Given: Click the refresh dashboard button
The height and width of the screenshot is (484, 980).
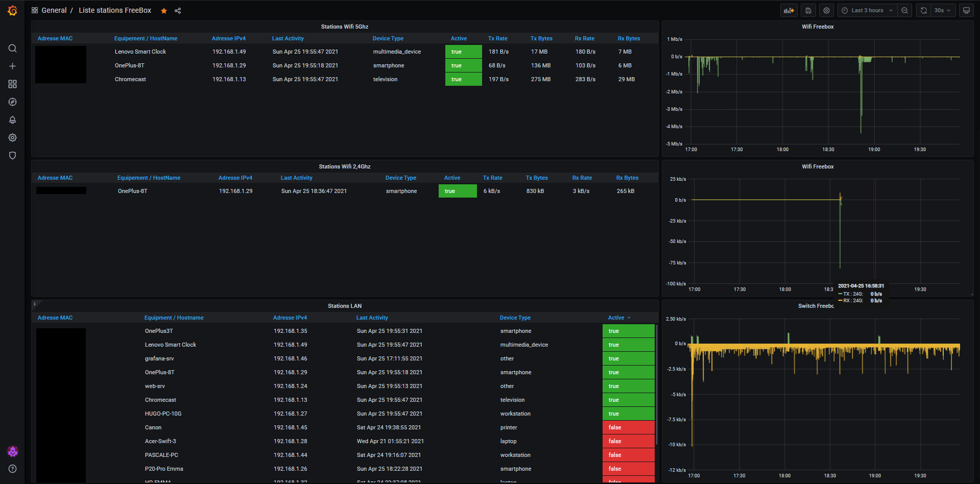Looking at the screenshot, I should pyautogui.click(x=924, y=10).
